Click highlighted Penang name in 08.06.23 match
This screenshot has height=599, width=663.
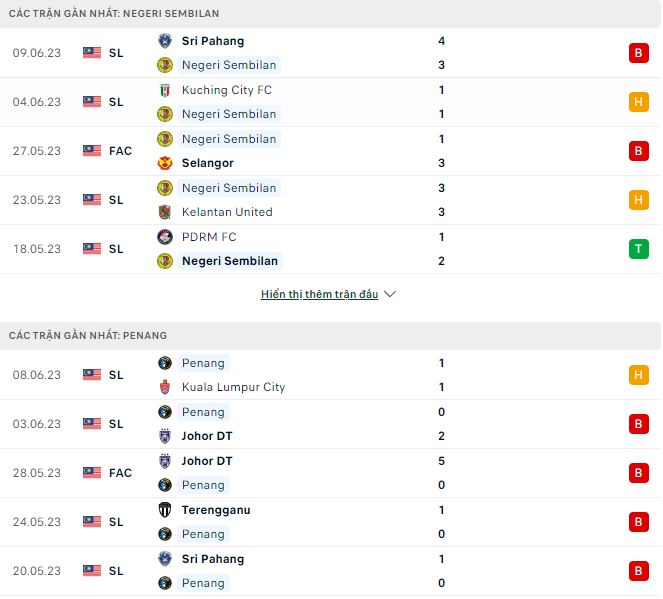pos(203,363)
